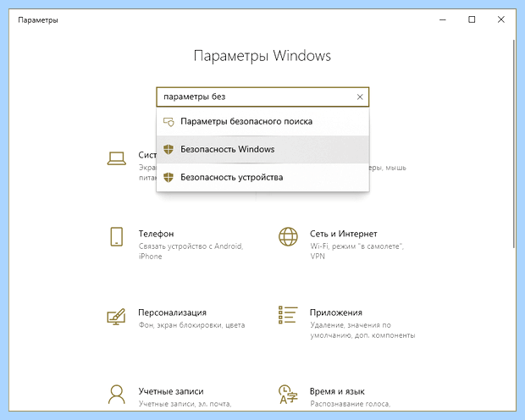Click 'Связать устройство с Android, iPhone' text
The width and height of the screenshot is (525, 420).
click(x=191, y=251)
